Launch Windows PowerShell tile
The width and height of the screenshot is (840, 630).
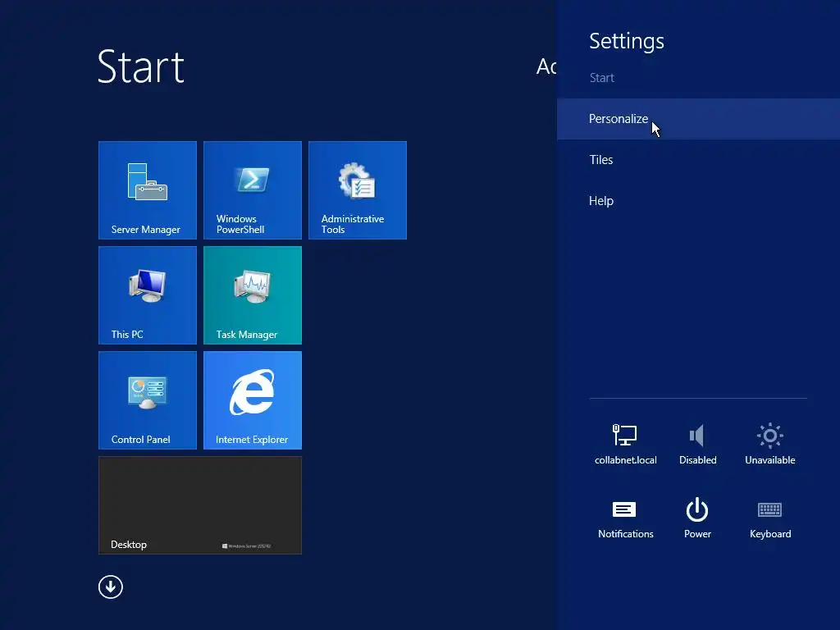click(x=253, y=190)
